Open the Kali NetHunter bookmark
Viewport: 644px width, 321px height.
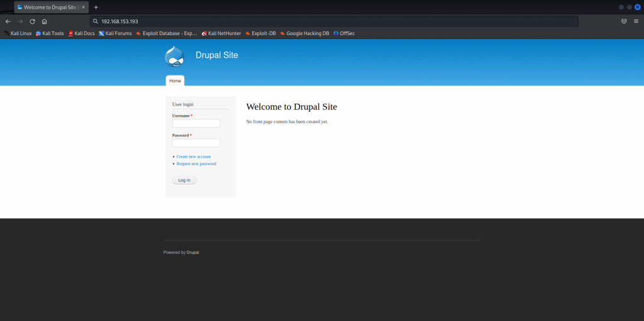(221, 33)
